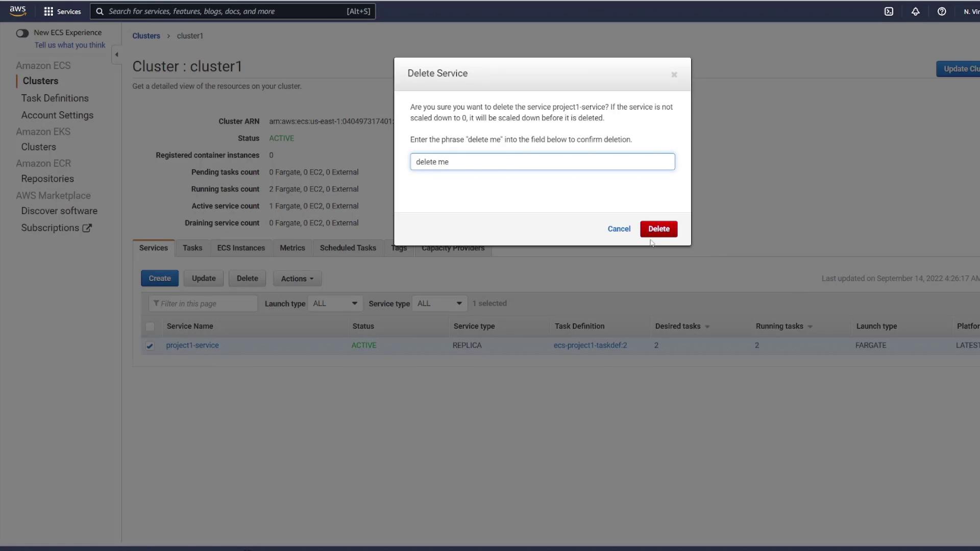Open ecs-project1-taskdef:2 task definition link

(x=590, y=345)
